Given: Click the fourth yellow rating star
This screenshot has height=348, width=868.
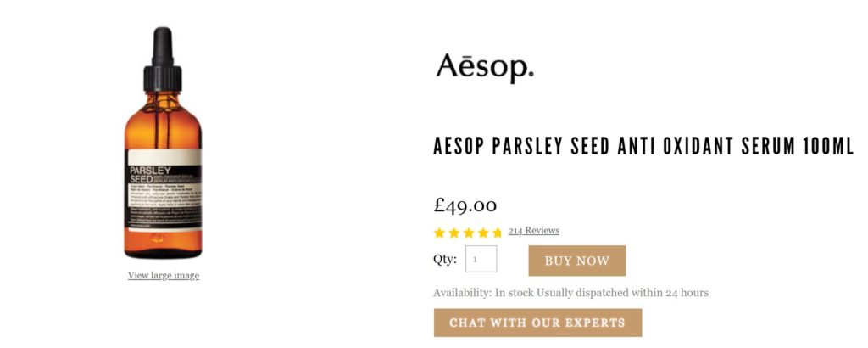Looking at the screenshot, I should tap(482, 233).
